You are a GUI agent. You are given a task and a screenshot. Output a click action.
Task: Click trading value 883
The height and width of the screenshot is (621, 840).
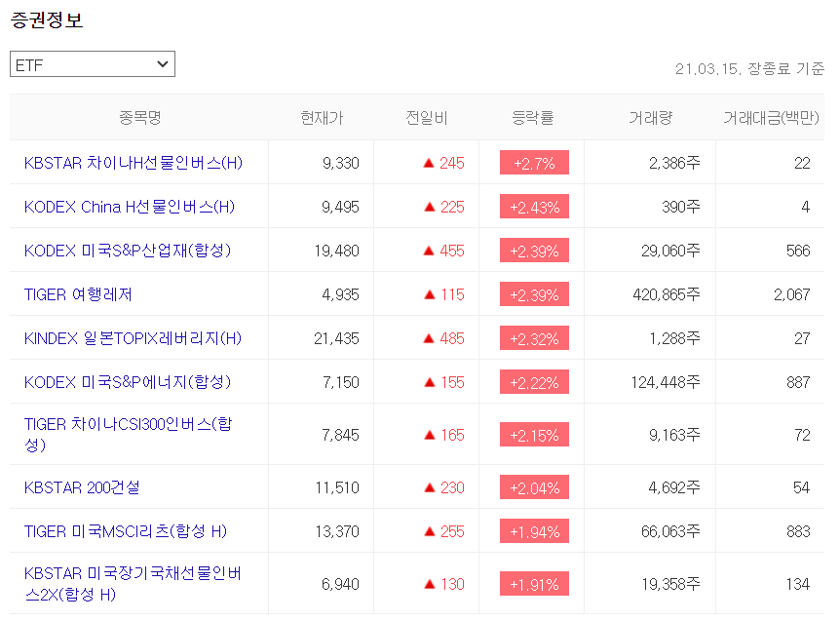coord(798,531)
